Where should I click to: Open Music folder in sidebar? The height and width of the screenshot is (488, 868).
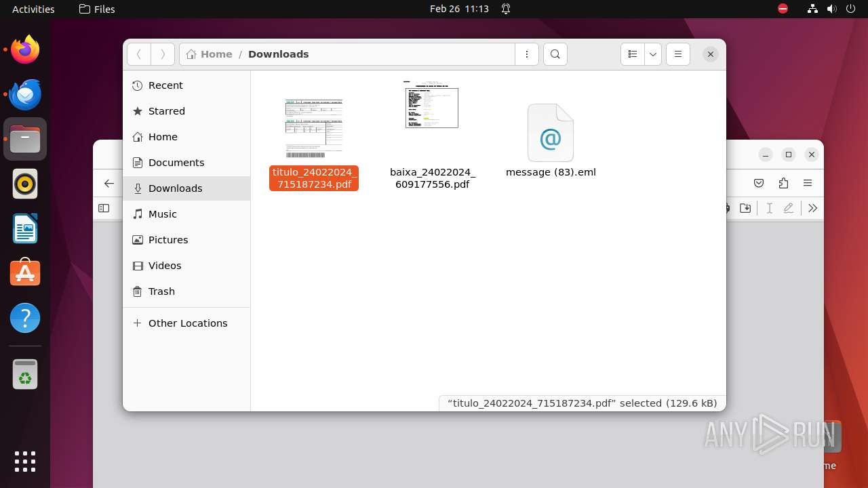point(186,214)
